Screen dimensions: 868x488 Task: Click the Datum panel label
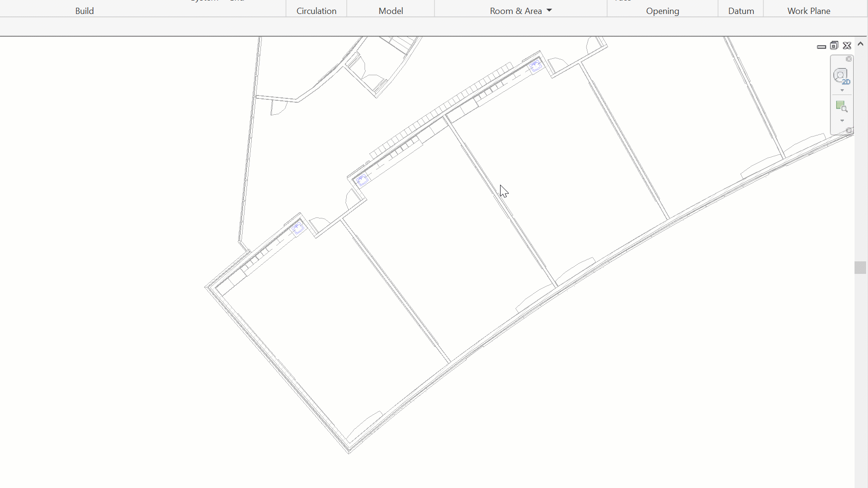741,11
